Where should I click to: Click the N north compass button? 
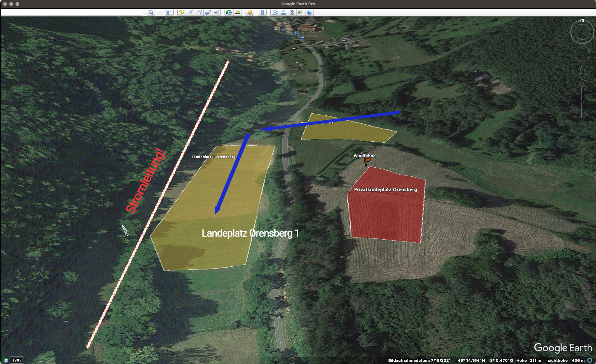(x=582, y=21)
